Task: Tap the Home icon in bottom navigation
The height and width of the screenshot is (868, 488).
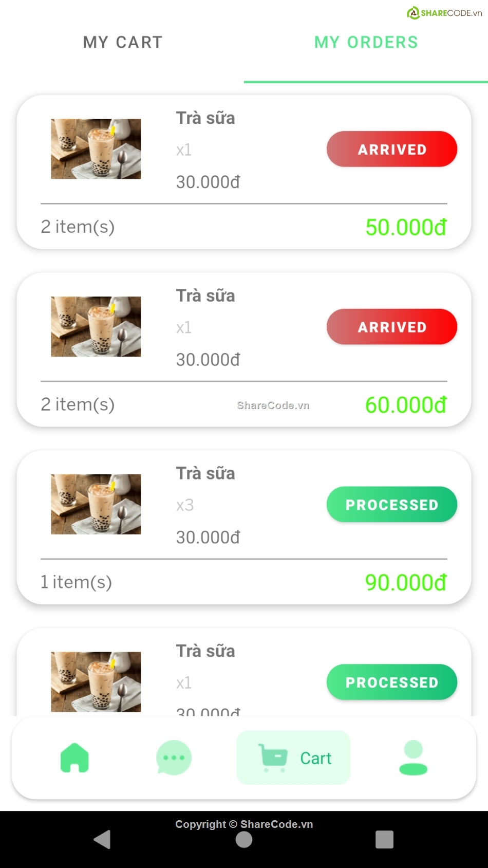Action: [x=74, y=758]
